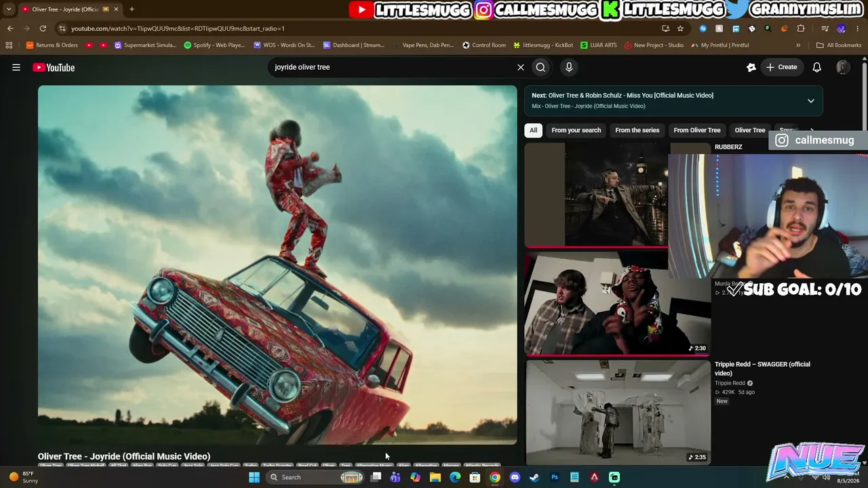Screen dimensions: 868x488
Task: Open the YouTube guide hamburger menu
Action: tap(16, 67)
